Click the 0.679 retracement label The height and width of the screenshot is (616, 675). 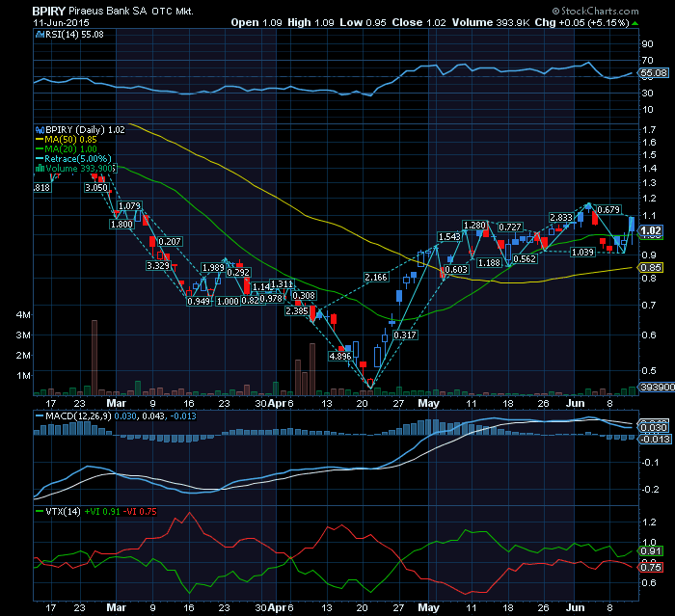click(608, 209)
